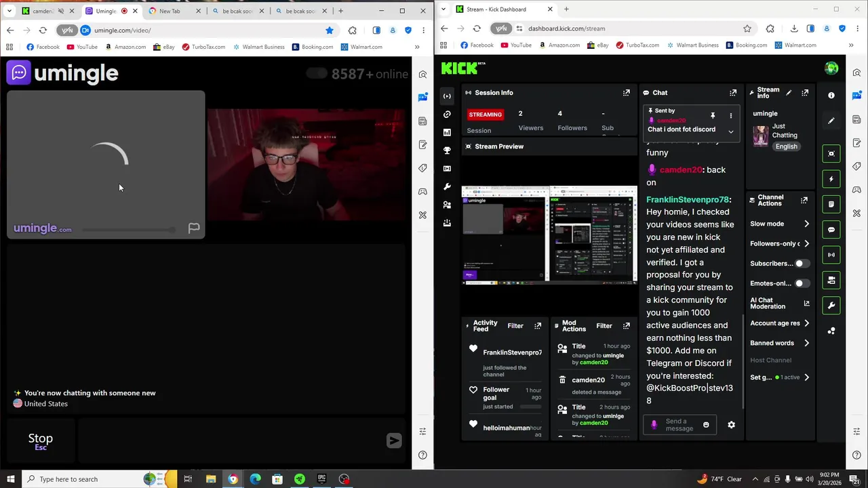Open pinned message three-dot options

tap(731, 116)
